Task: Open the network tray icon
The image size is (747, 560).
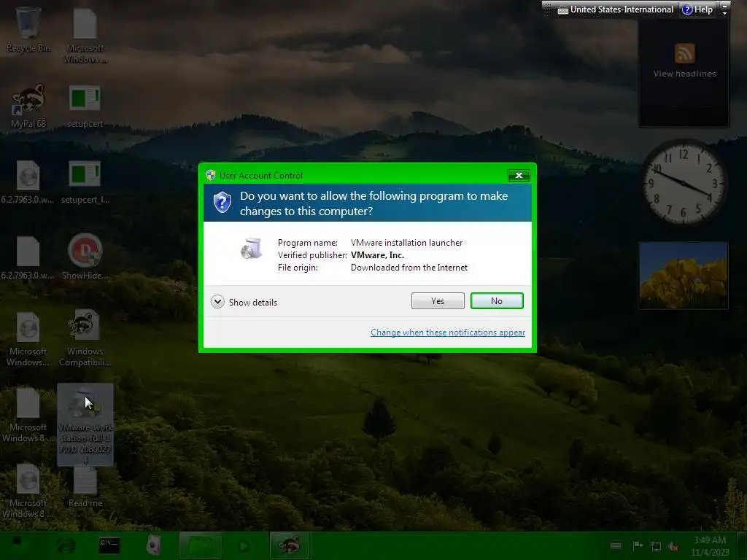Action: [656, 546]
